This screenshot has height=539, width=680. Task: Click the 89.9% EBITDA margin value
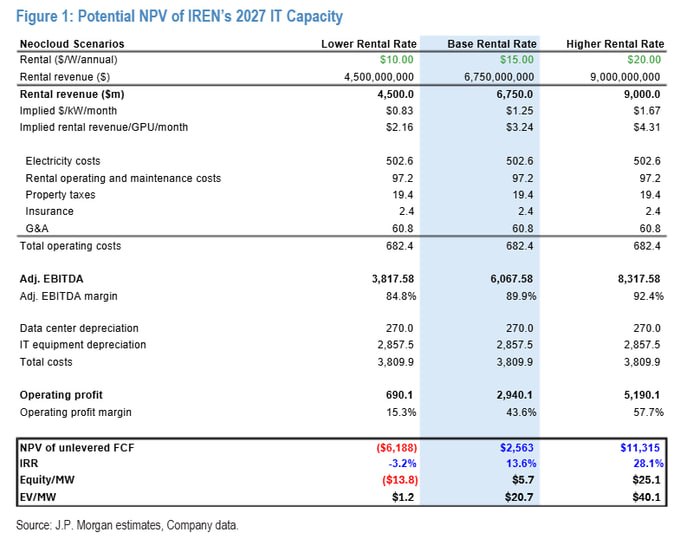[x=521, y=296]
